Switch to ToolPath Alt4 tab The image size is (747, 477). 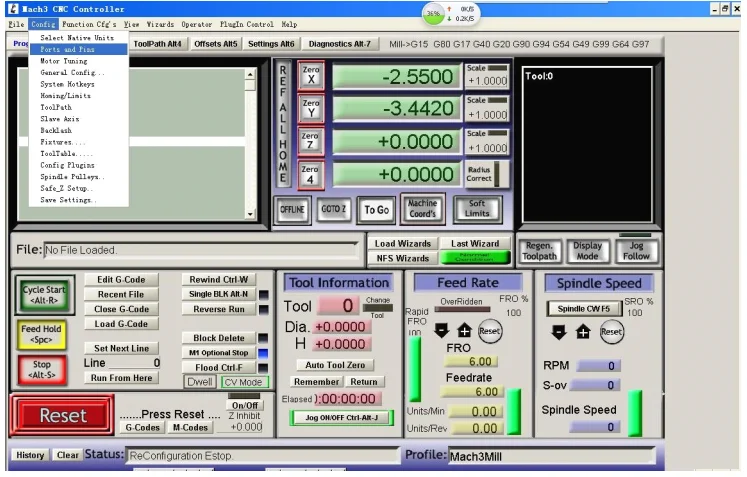(157, 44)
